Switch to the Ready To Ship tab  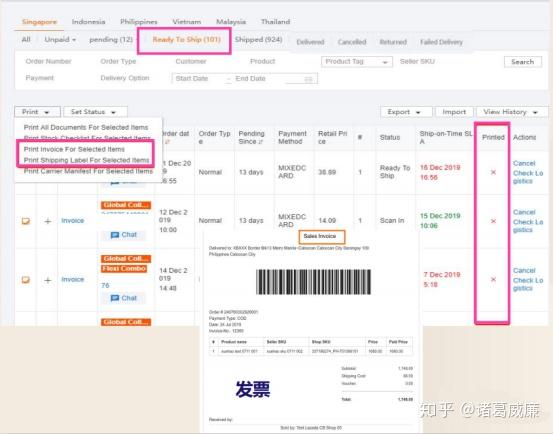point(187,40)
